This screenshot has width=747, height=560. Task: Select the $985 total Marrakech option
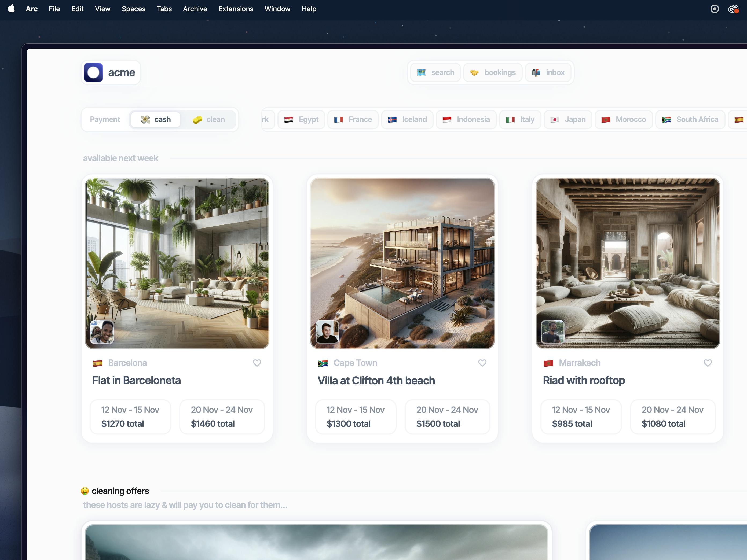(x=581, y=417)
